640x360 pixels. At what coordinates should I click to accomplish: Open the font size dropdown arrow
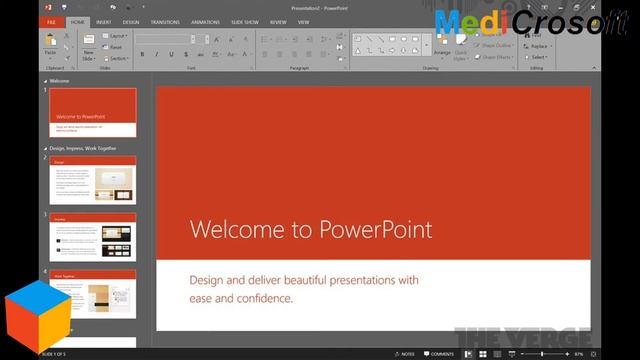(207, 40)
